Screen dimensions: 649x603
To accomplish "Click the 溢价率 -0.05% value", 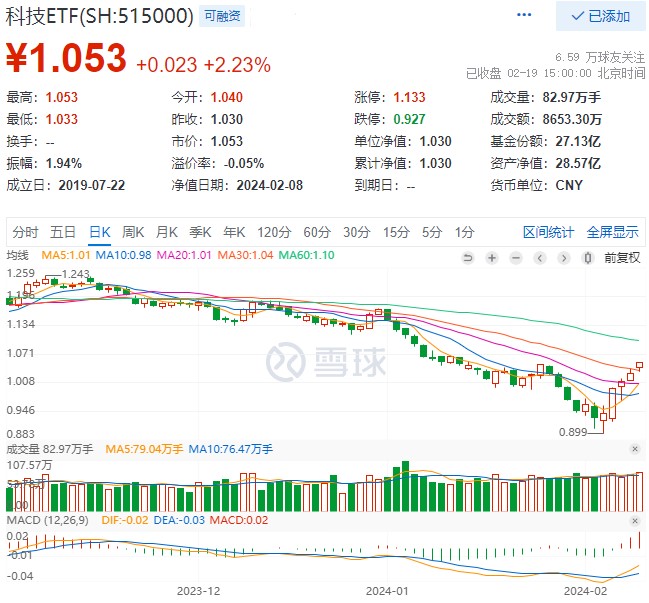I will point(243,163).
